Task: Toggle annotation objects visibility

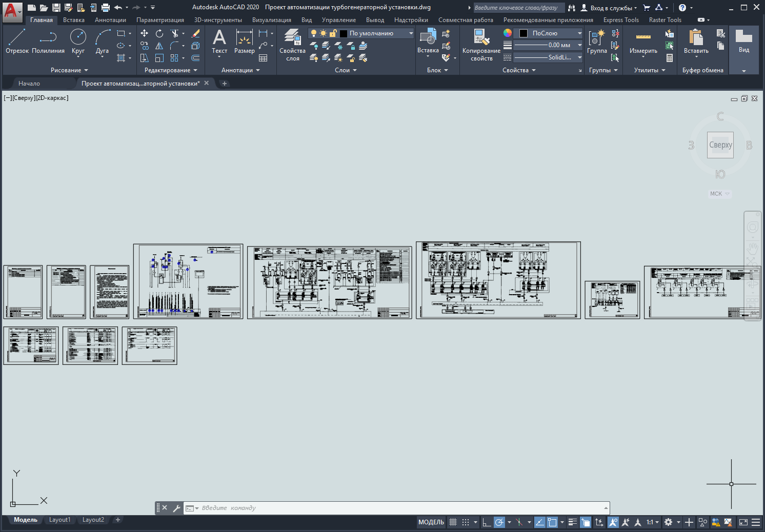Action: (x=613, y=522)
